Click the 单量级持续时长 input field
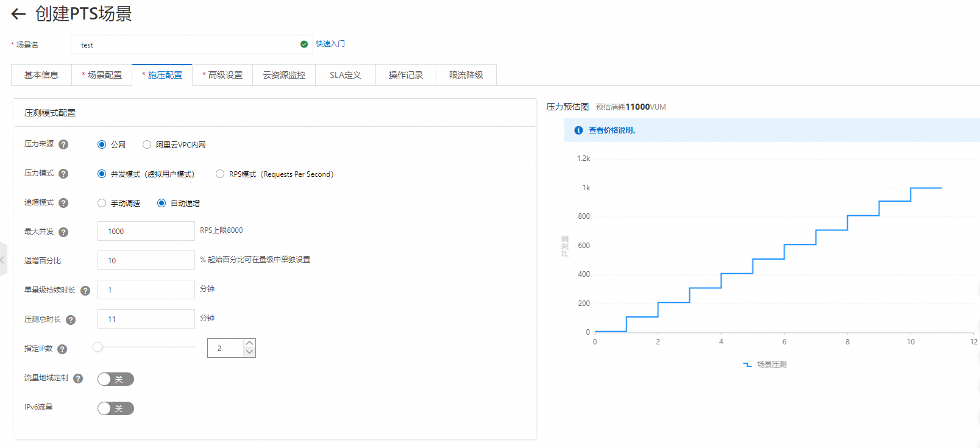980x448 pixels. (146, 290)
